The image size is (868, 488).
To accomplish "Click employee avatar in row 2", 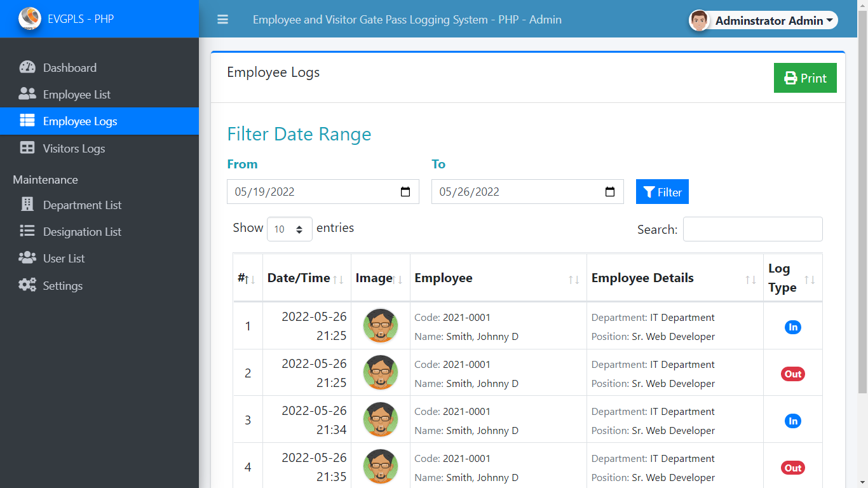I will pos(381,373).
